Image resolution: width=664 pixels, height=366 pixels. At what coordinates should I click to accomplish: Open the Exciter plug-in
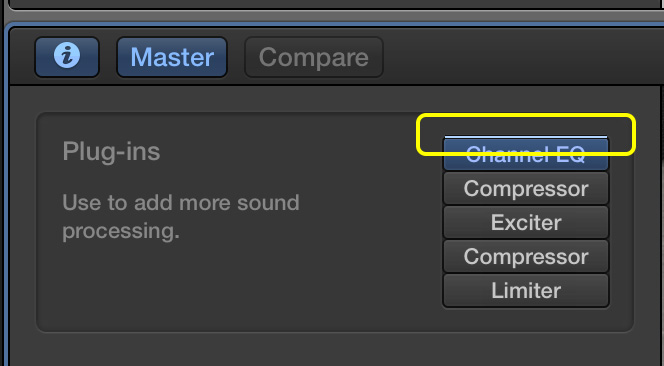click(526, 222)
